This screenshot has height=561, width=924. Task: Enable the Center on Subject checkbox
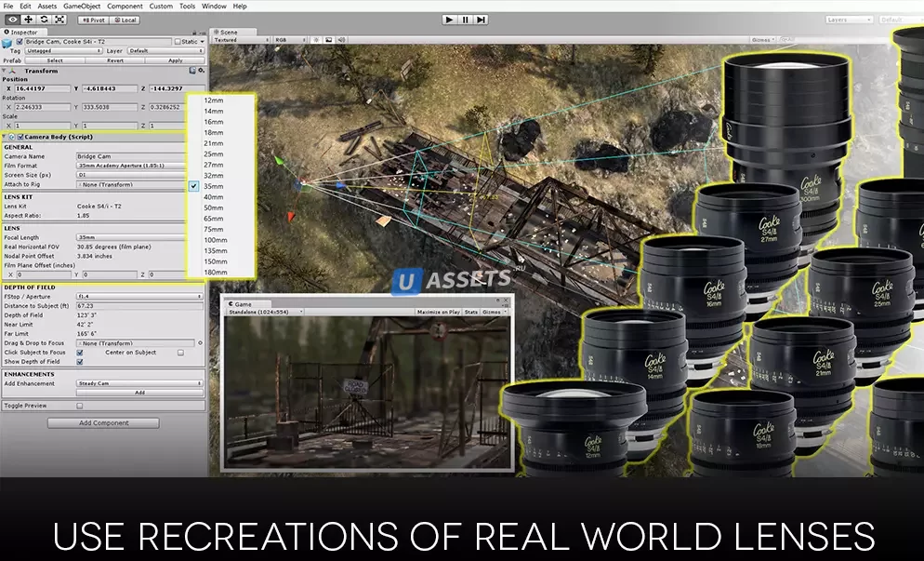pyautogui.click(x=180, y=353)
